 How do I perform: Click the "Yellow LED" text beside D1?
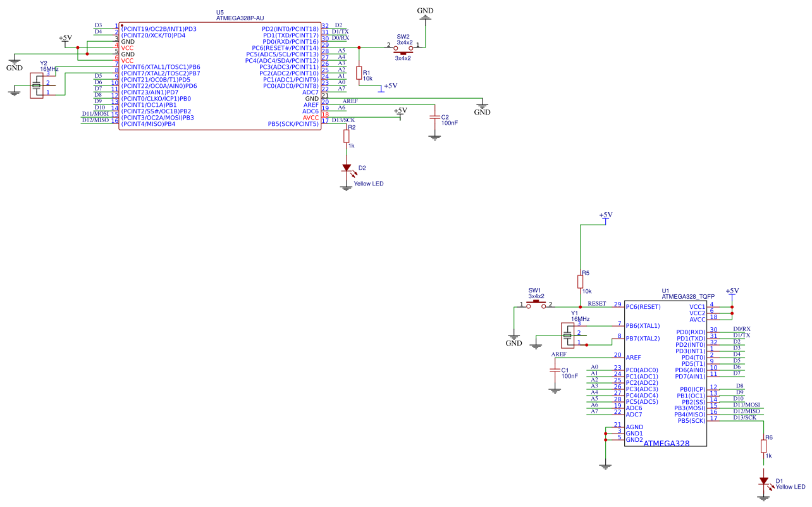[x=790, y=487]
